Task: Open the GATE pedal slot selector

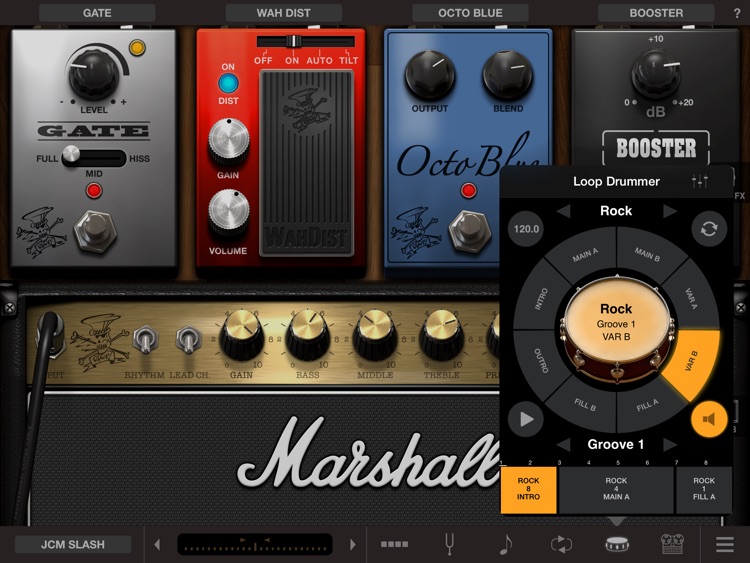Action: tap(97, 13)
